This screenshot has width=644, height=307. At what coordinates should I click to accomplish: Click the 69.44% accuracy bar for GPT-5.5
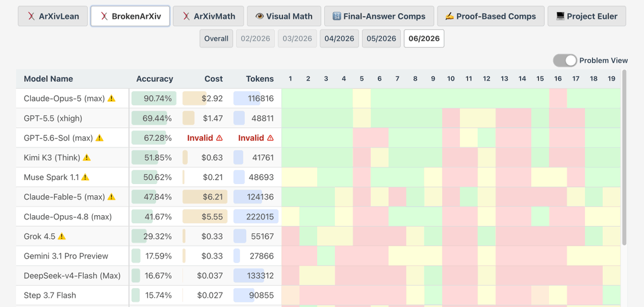pos(148,118)
